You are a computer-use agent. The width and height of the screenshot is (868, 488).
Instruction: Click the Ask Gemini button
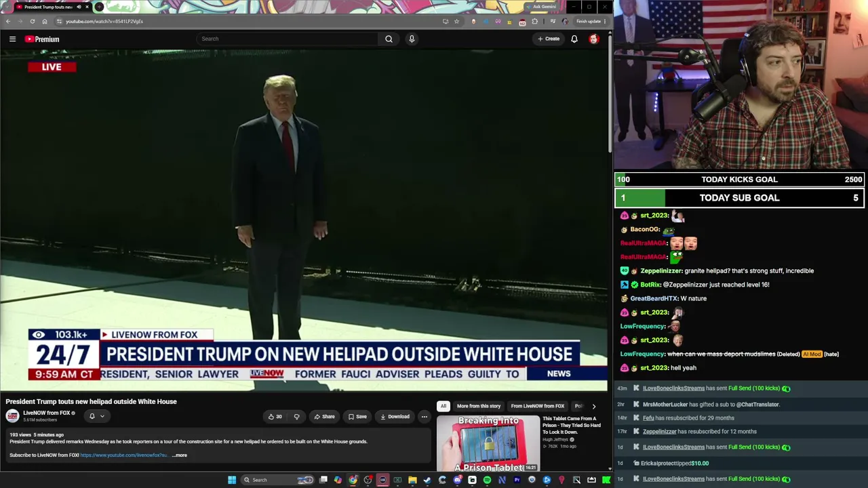pyautogui.click(x=542, y=7)
